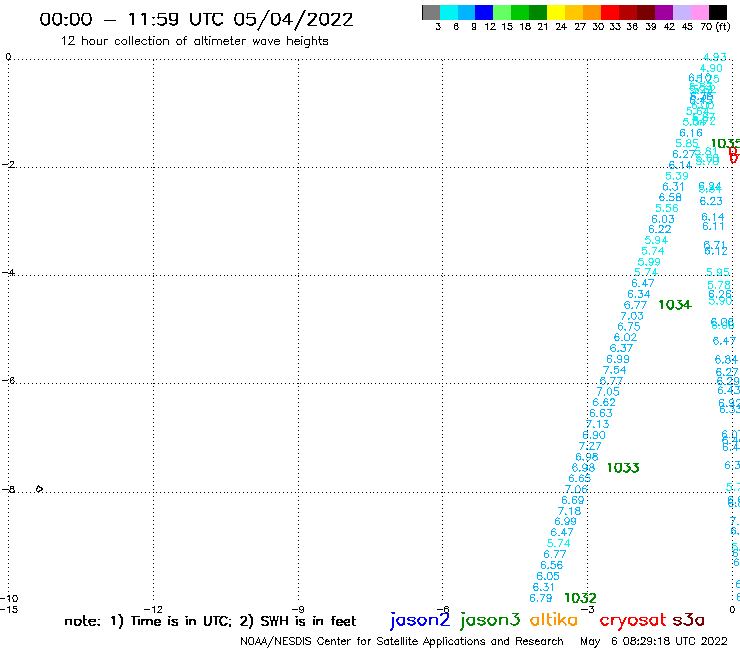Click the longitude axis label -12
Image resolution: width=740 pixels, height=650 pixels.
pyautogui.click(x=153, y=610)
